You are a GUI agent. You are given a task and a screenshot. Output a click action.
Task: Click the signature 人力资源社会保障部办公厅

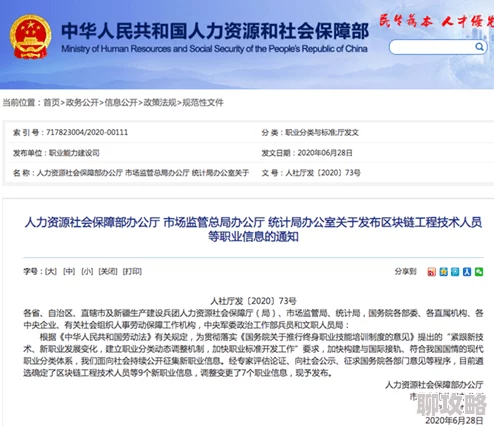pos(434,385)
